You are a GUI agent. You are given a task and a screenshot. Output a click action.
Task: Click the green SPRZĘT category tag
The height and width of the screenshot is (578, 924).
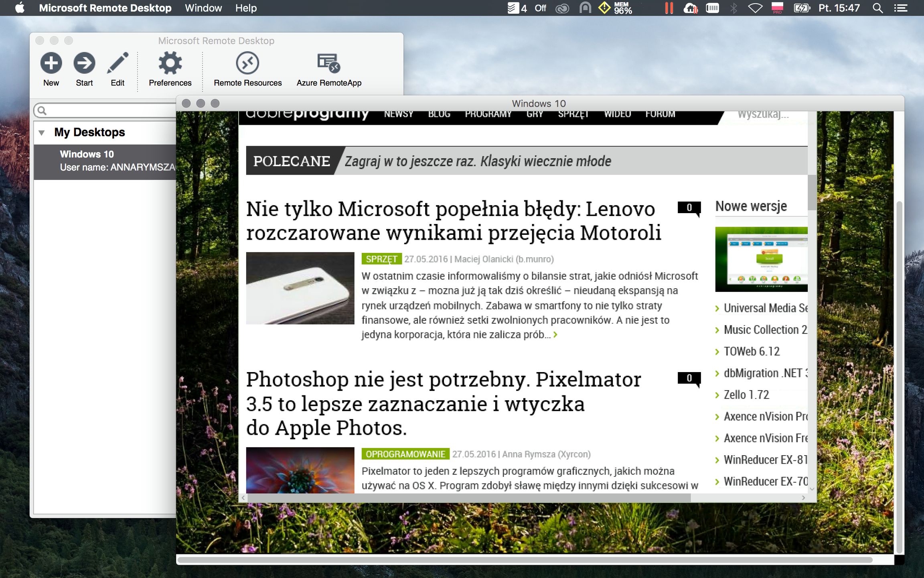point(381,259)
